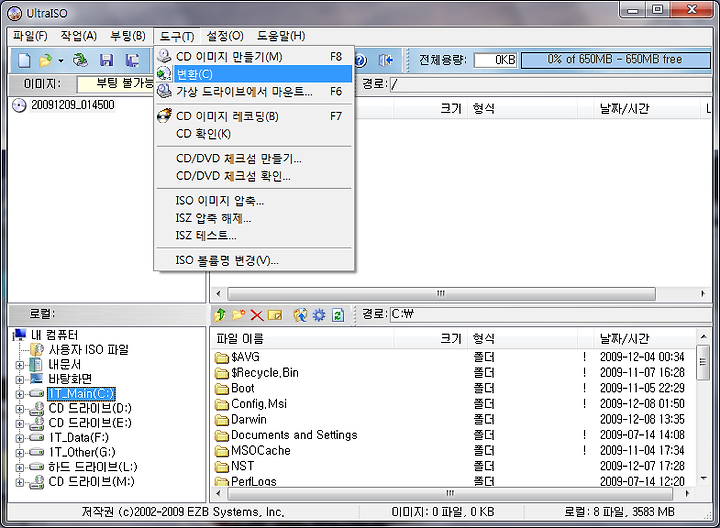Select the MSOCache folder row
This screenshot has height=528, width=720.
452,451
